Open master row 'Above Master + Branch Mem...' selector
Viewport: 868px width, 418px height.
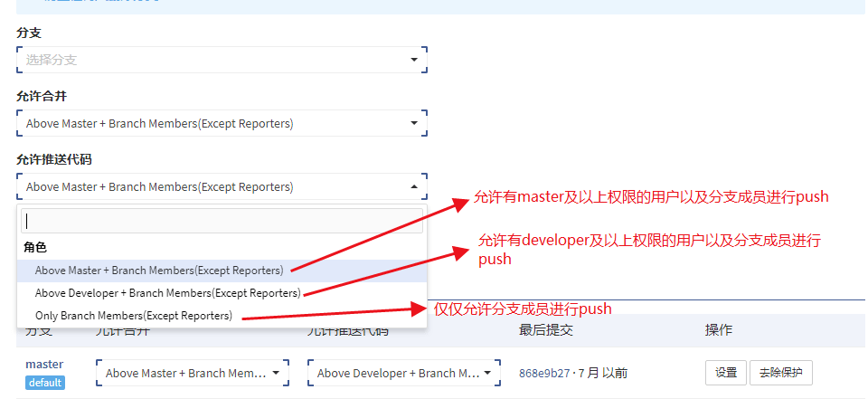tap(185, 373)
